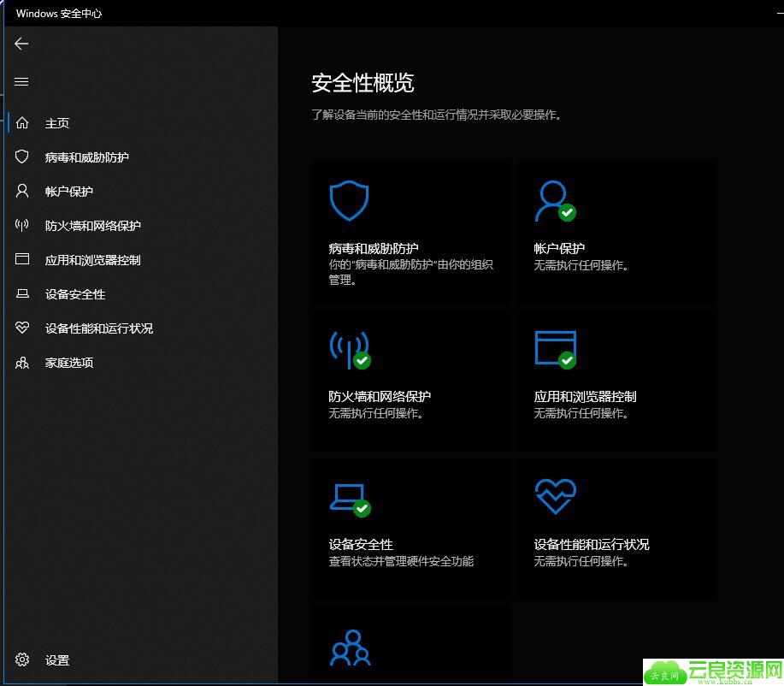Viewport: 784px width, 686px height.
Task: Click the organization-managed note mentioning 由你的组织
Action: point(410,272)
